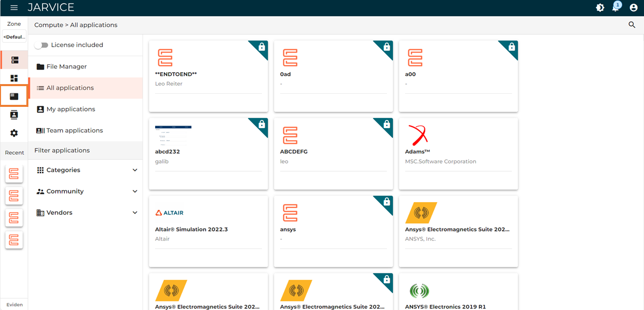Screen dimensions: 644x310
Task: Click the Adams red logo icon
Action: click(418, 135)
